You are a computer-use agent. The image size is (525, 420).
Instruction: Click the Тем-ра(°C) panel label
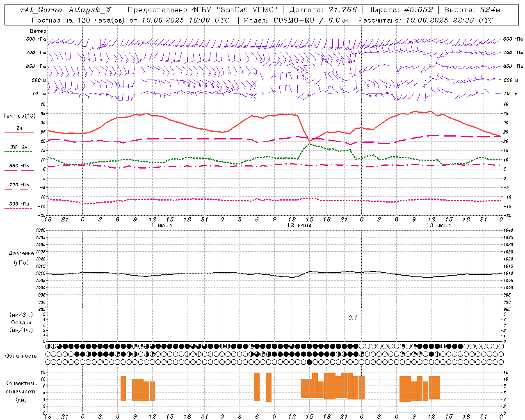coord(19,116)
